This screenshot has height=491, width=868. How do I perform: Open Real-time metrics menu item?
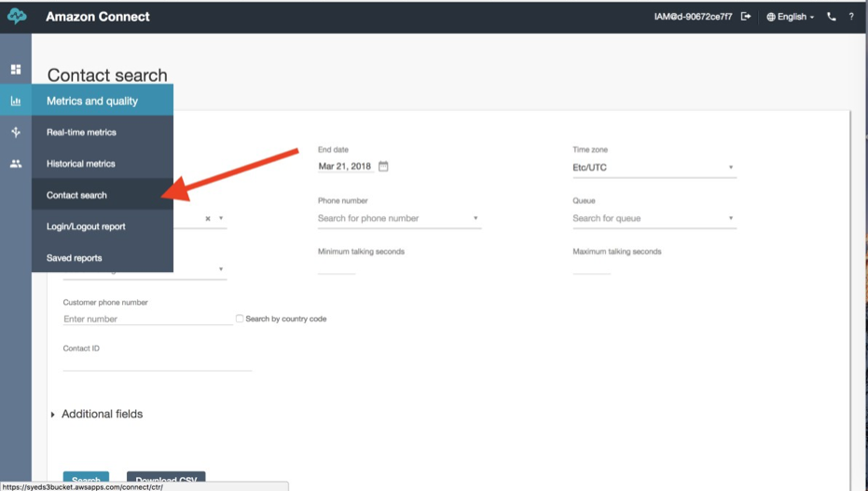tap(103, 132)
